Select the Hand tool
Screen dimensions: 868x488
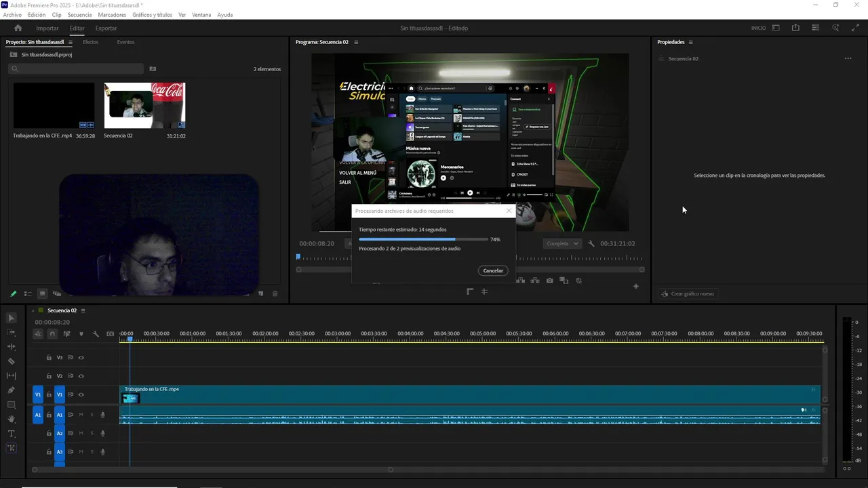[12, 420]
